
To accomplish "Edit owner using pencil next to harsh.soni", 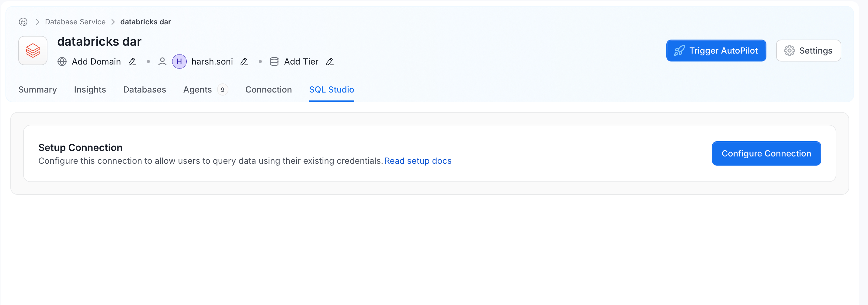I will click(244, 62).
